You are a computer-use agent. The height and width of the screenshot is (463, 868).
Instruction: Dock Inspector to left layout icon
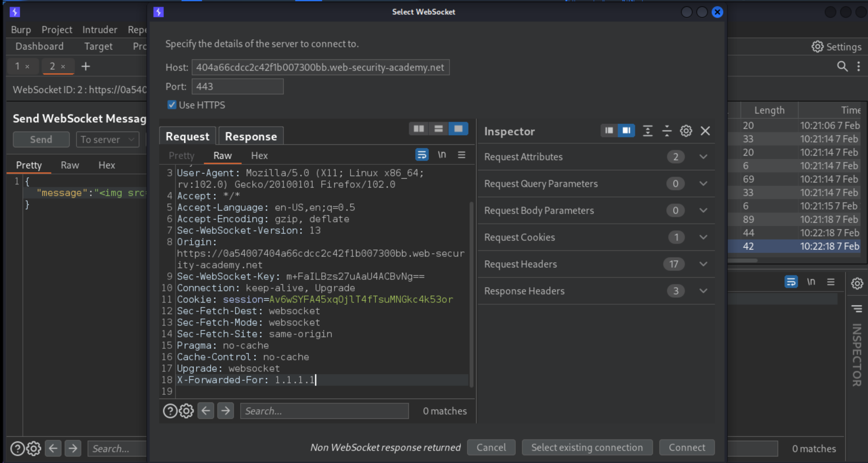pos(609,131)
